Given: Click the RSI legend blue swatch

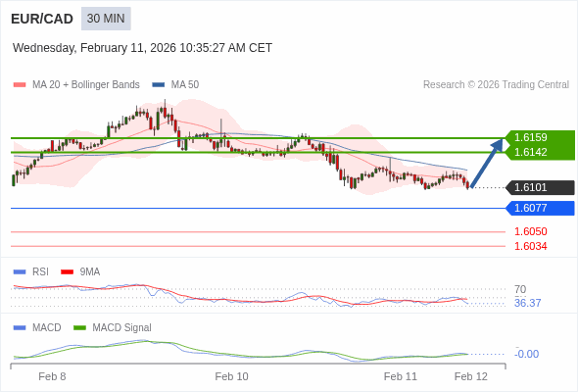Looking at the screenshot, I should tap(20, 272).
